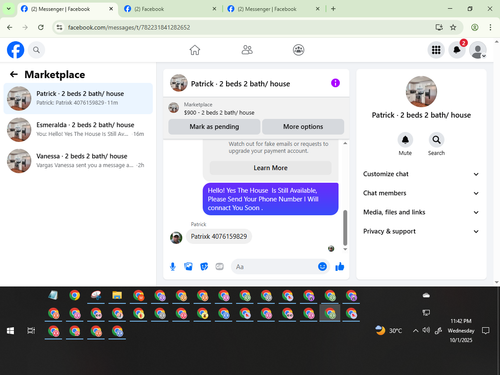Open the emoji picker smiley icon
Viewport: 500px width, 375px height.
pyautogui.click(x=322, y=267)
